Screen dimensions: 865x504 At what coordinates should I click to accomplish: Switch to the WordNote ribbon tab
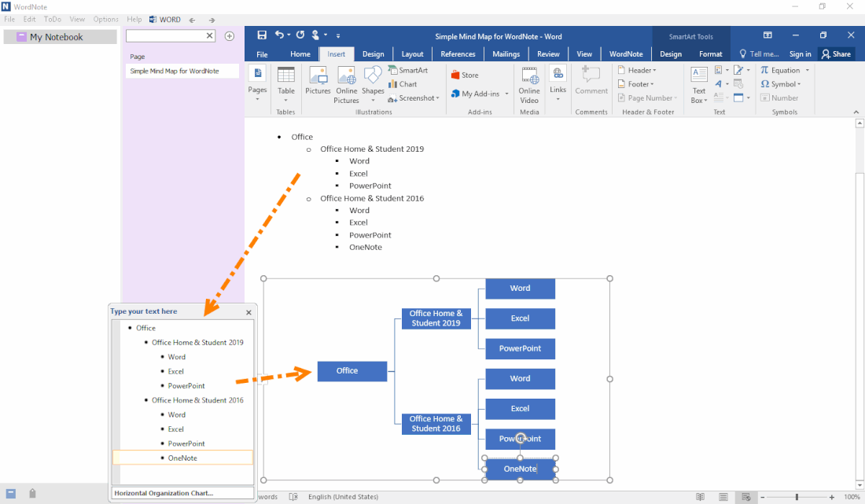tap(626, 54)
